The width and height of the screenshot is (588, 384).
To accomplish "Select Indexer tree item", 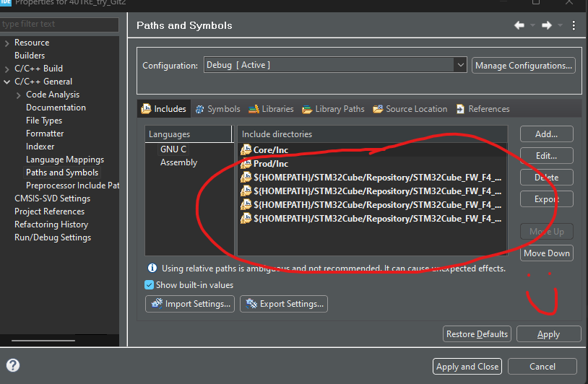I will (x=40, y=147).
